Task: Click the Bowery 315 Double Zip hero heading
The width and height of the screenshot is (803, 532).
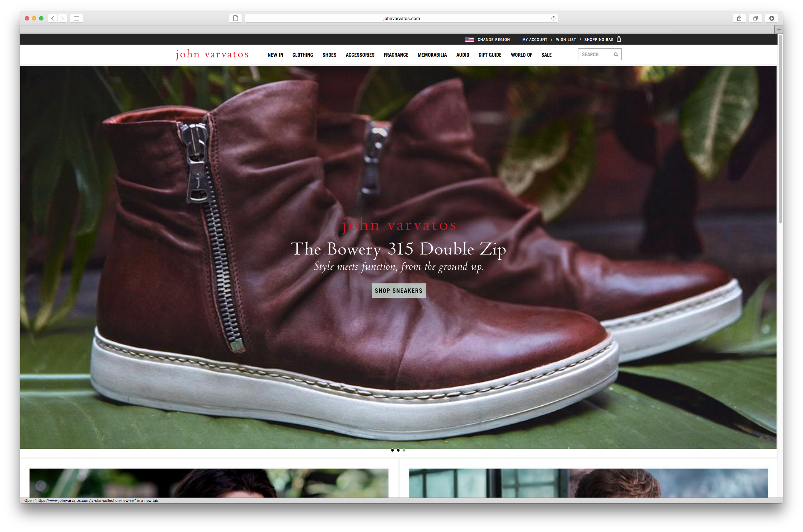Action: [x=398, y=249]
